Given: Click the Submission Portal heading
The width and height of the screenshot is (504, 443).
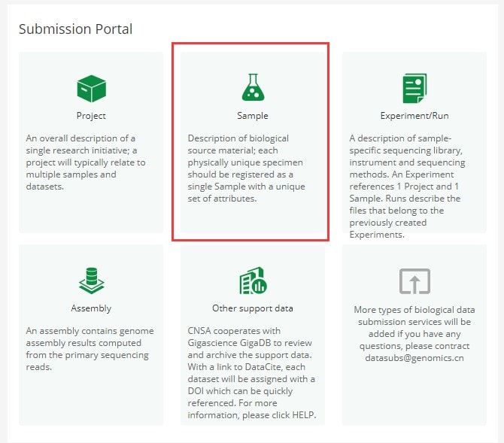Looking at the screenshot, I should [75, 29].
